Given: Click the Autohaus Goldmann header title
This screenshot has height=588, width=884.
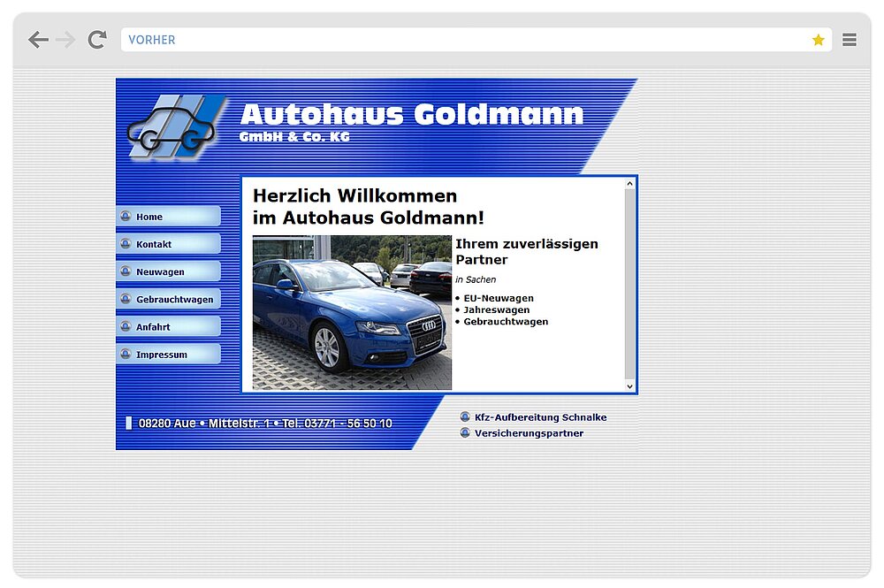Looking at the screenshot, I should (412, 114).
